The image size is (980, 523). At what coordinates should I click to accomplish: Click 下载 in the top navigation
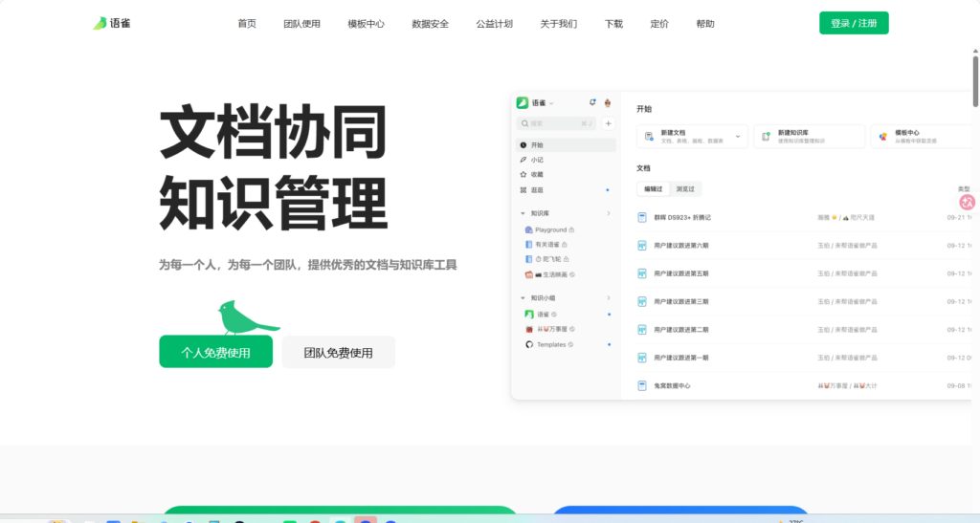[613, 24]
